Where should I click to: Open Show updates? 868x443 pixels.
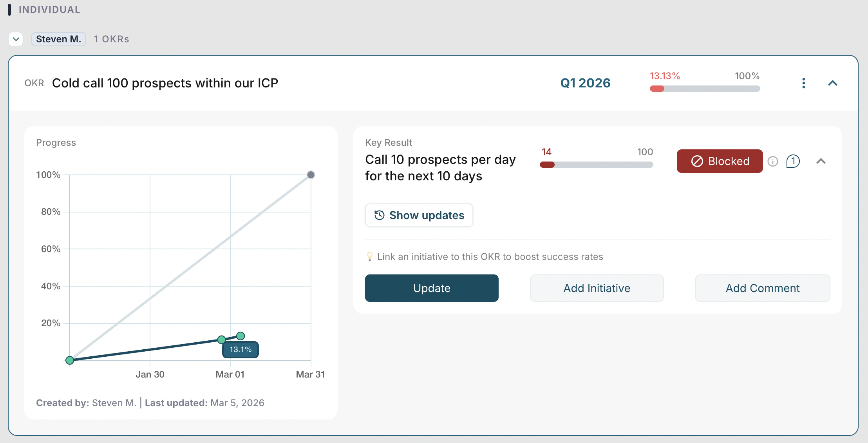tap(419, 215)
